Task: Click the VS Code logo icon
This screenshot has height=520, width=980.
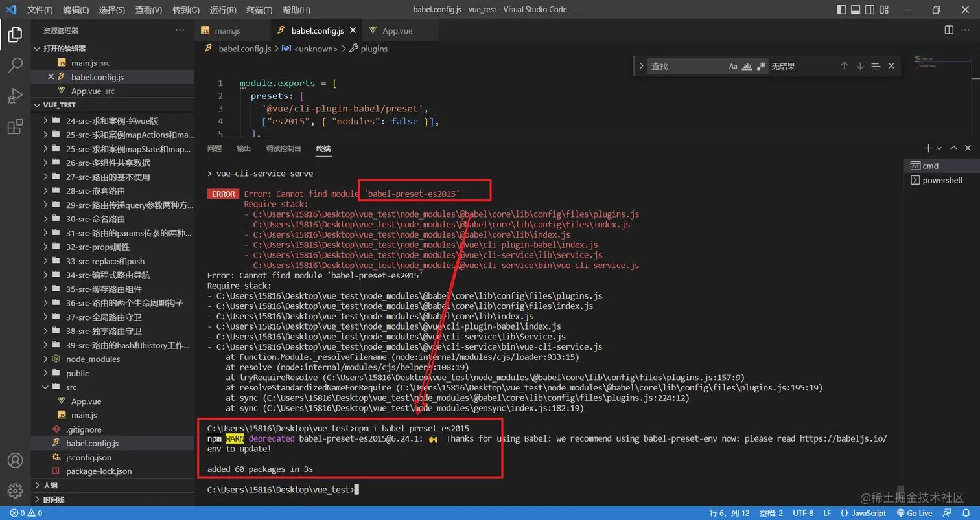Action: [11, 10]
